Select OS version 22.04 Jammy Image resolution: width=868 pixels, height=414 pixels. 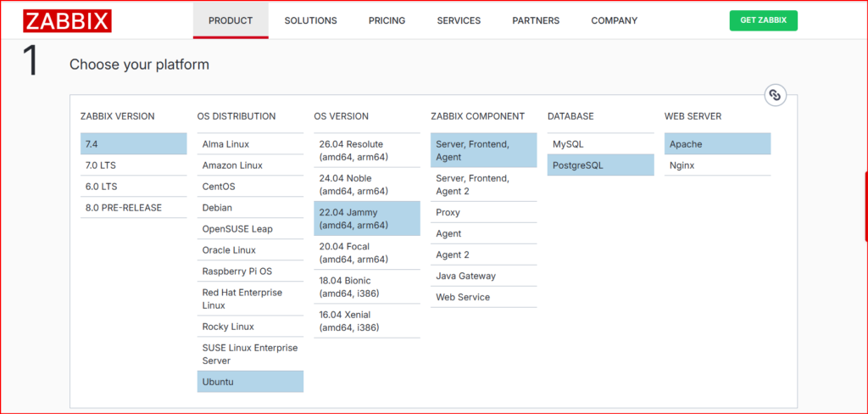click(x=367, y=218)
